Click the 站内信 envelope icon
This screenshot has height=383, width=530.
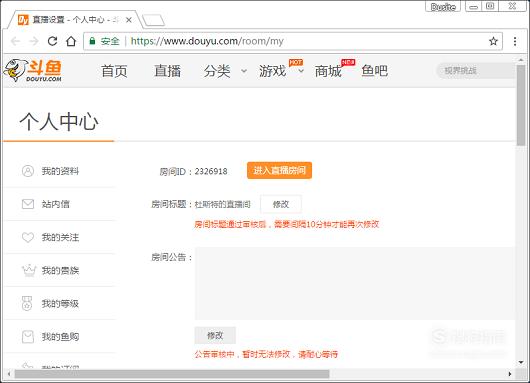[x=28, y=204]
